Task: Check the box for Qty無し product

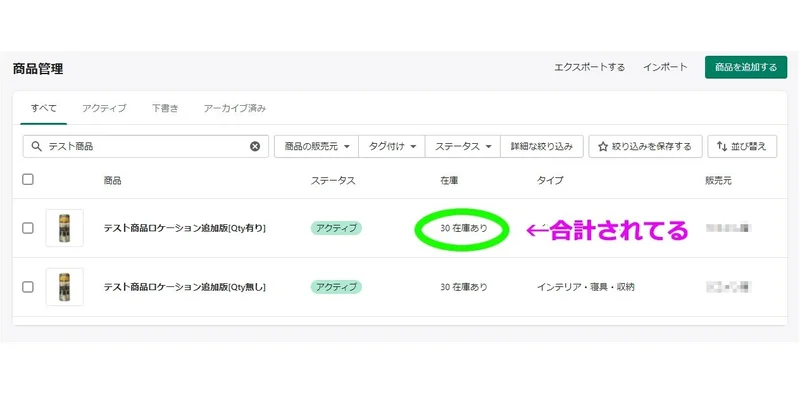Action: [28, 287]
